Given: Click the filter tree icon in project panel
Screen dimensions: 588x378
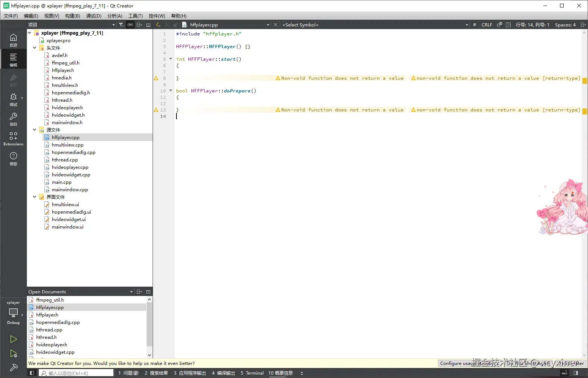Looking at the screenshot, I should 121,25.
